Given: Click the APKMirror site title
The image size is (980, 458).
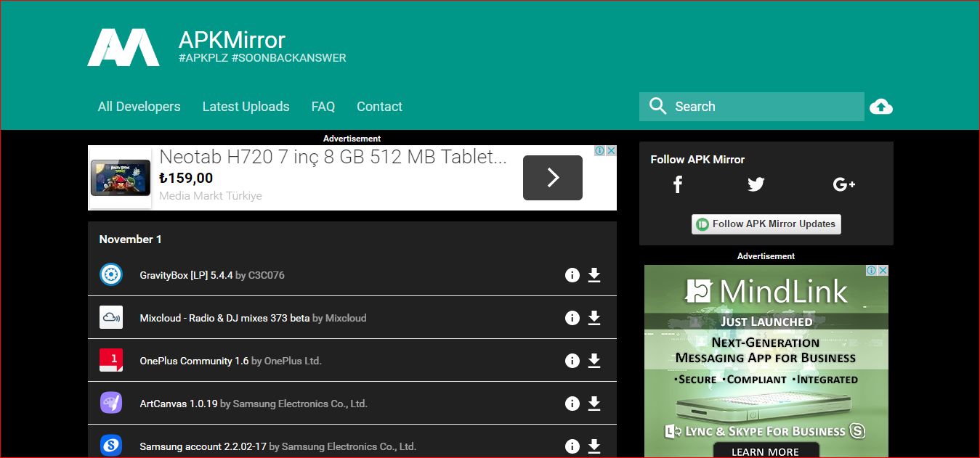Looking at the screenshot, I should 232,39.
